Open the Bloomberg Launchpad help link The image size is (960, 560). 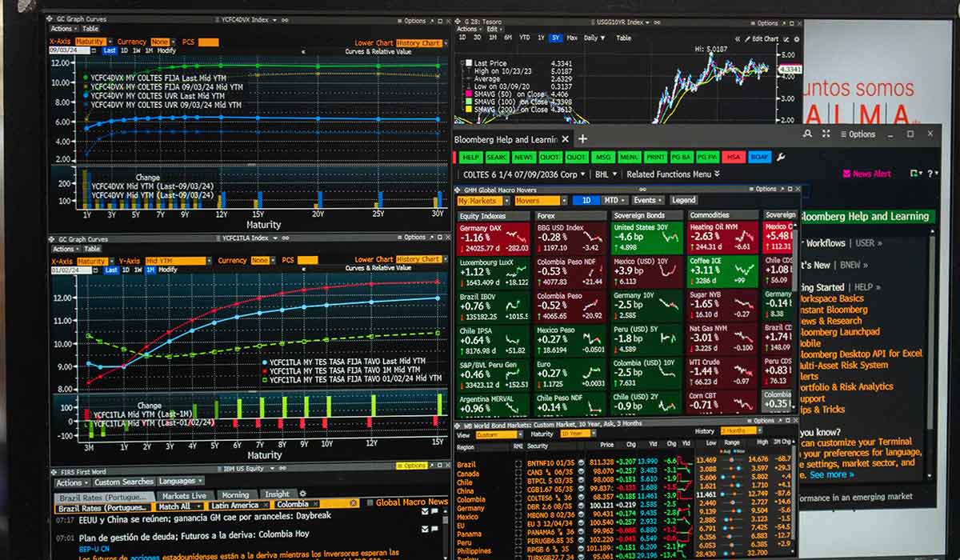838,332
